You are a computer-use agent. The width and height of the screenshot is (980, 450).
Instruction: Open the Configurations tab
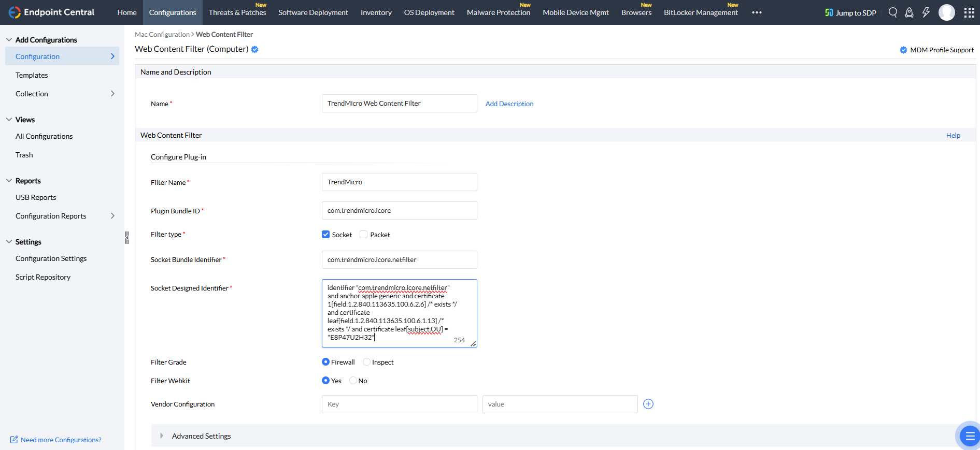173,12
